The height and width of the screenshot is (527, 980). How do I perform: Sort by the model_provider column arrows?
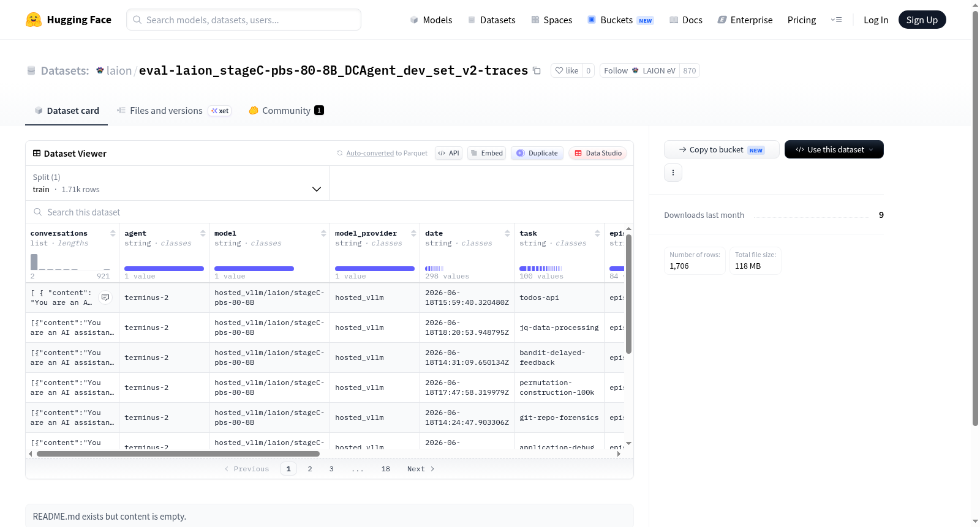point(413,233)
